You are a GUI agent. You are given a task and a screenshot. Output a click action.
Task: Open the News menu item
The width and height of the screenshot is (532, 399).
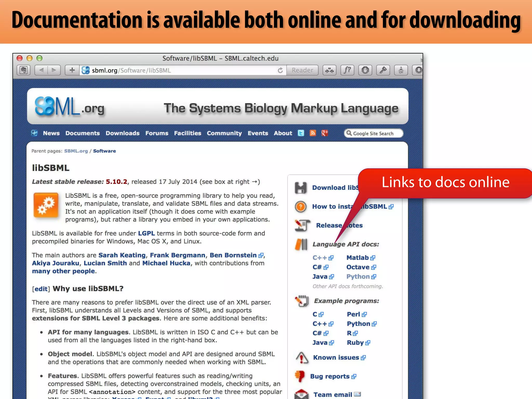tap(51, 133)
